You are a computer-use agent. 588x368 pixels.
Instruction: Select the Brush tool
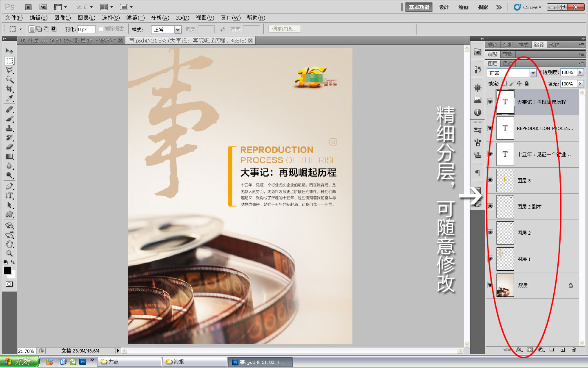pos(9,119)
